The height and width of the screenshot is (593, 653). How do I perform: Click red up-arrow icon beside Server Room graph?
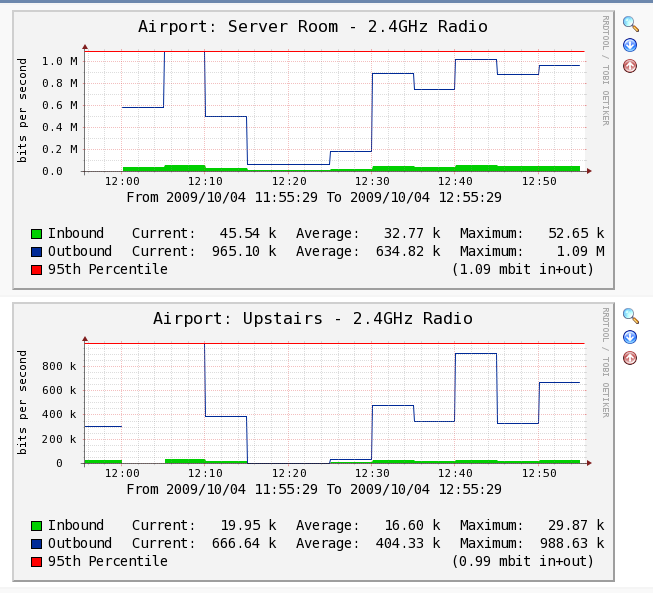[630, 66]
